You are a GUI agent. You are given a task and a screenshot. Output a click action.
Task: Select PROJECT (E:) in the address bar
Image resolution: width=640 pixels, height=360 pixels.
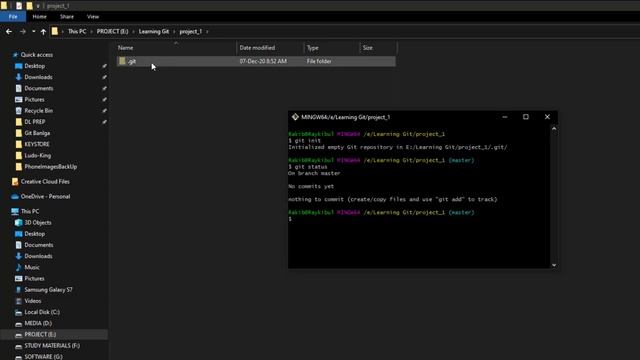113,31
